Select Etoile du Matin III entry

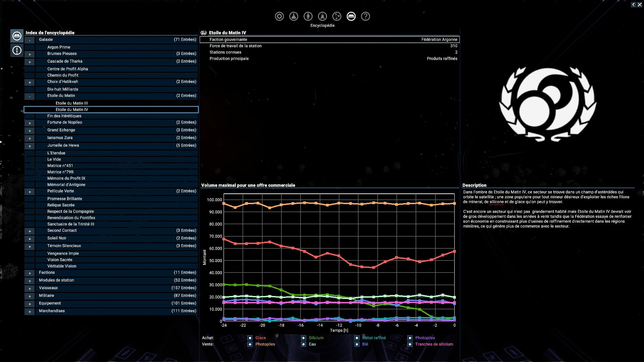pos(71,103)
